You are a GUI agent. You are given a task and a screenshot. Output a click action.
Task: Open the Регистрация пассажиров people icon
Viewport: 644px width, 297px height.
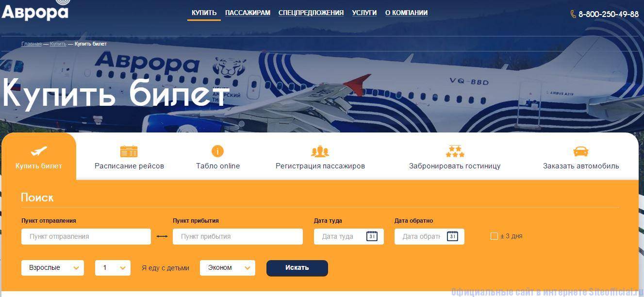click(320, 151)
